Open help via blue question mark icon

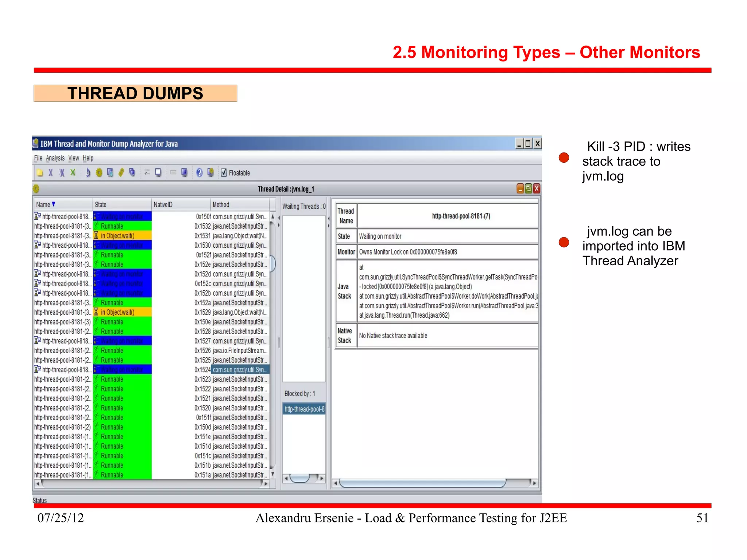point(199,173)
